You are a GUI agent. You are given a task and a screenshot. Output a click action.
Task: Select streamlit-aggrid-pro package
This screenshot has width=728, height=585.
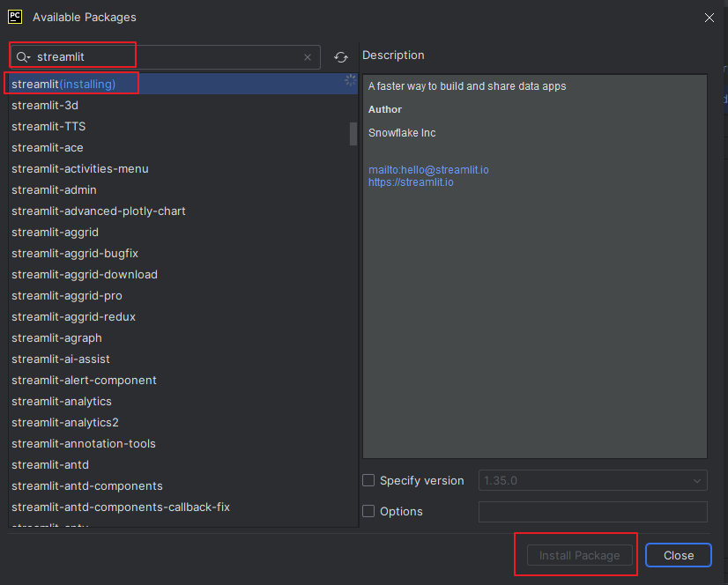(183, 295)
